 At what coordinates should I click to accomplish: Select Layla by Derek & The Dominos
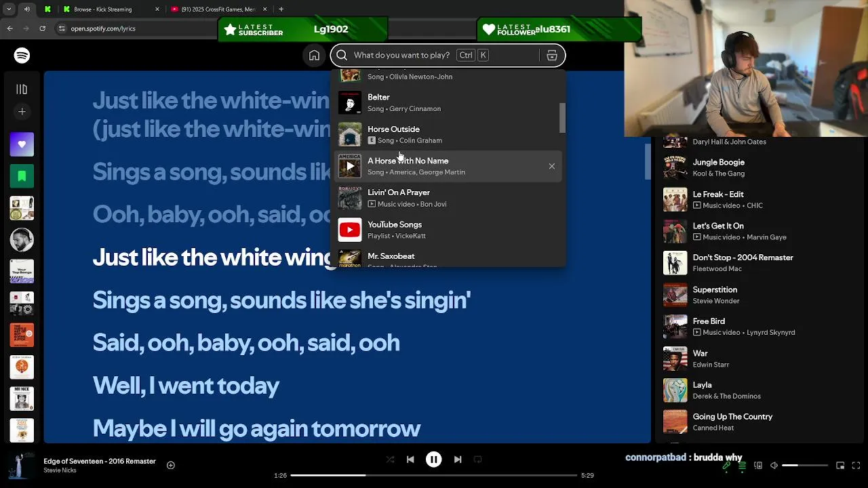(757, 390)
